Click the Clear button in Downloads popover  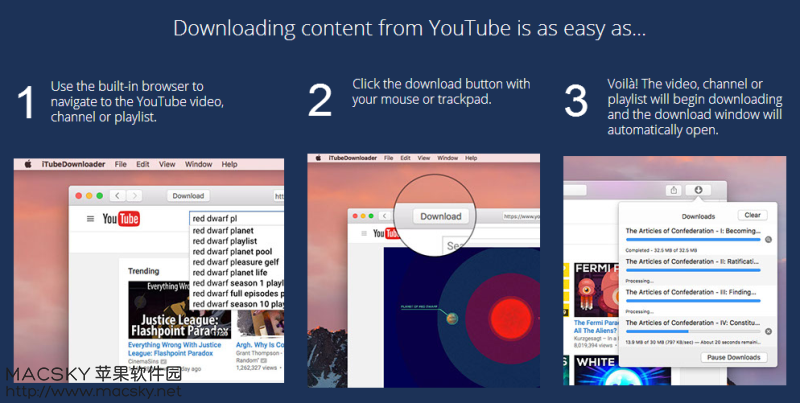pyautogui.click(x=753, y=215)
